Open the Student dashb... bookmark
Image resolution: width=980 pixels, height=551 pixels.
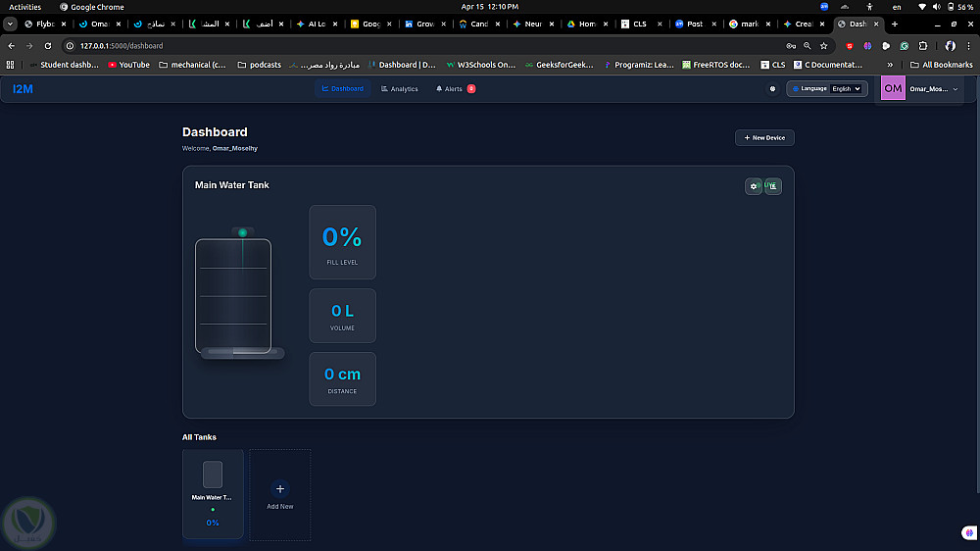(x=64, y=65)
